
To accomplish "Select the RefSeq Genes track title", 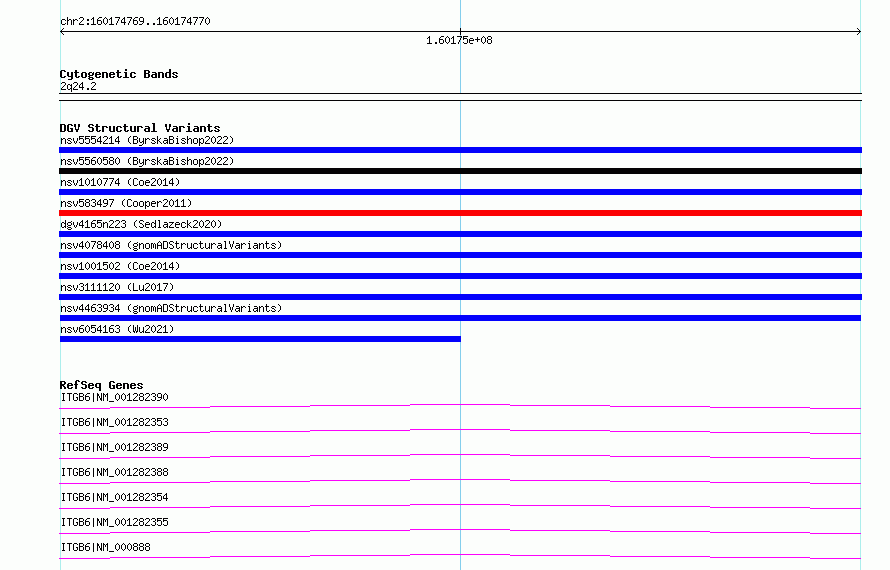I will coord(101,385).
